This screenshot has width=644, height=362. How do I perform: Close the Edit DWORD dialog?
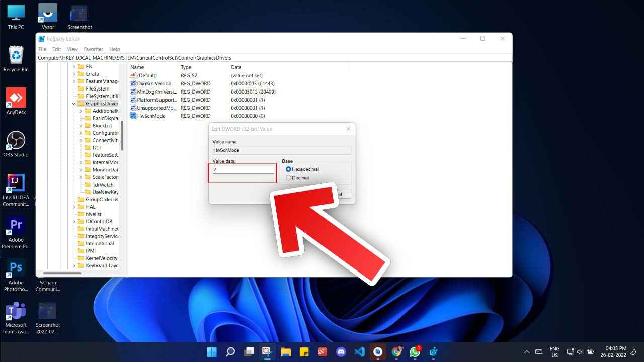click(348, 129)
